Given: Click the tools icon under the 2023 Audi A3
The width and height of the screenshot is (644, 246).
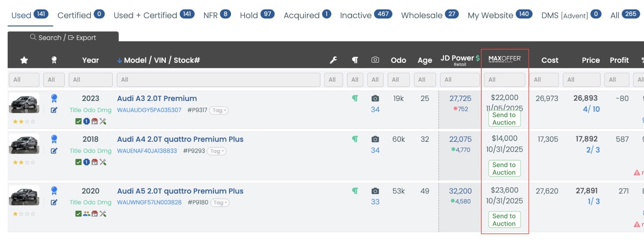Looking at the screenshot, I should point(103,121).
